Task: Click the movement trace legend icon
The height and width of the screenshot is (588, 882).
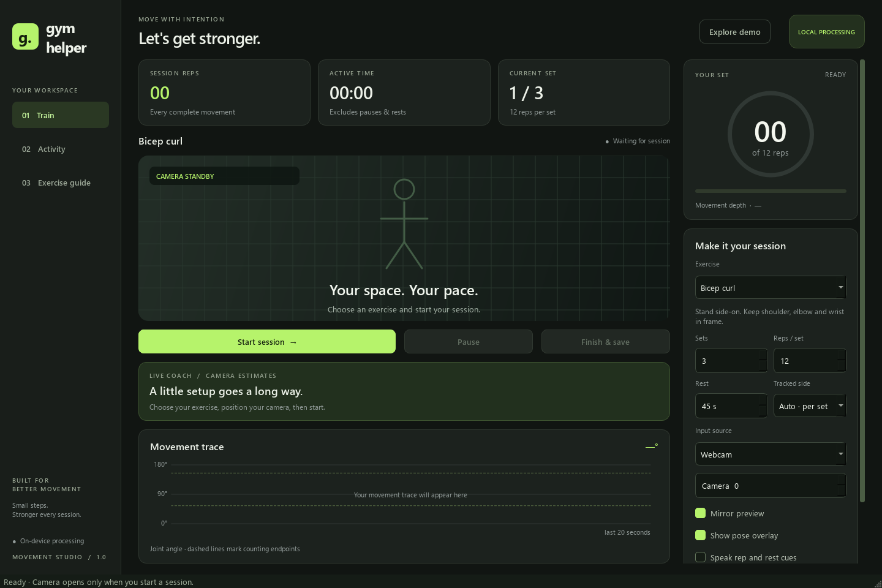Action: tap(652, 447)
